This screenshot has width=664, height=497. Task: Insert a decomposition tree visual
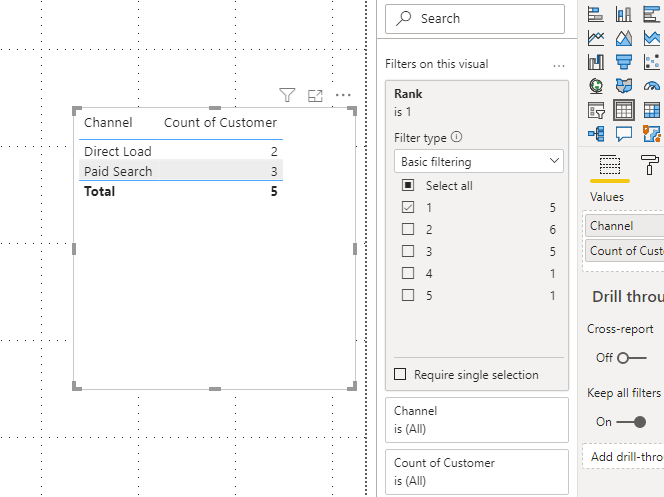[x=596, y=134]
